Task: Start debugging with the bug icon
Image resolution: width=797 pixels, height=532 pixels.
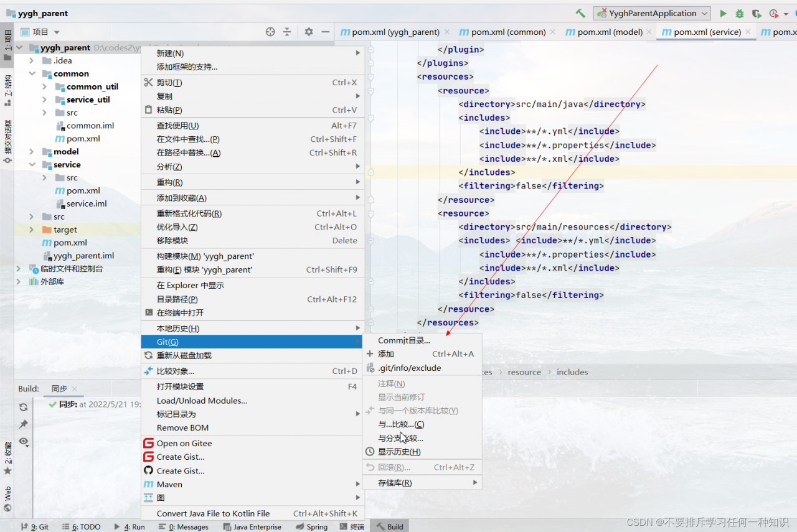Action: (739, 13)
